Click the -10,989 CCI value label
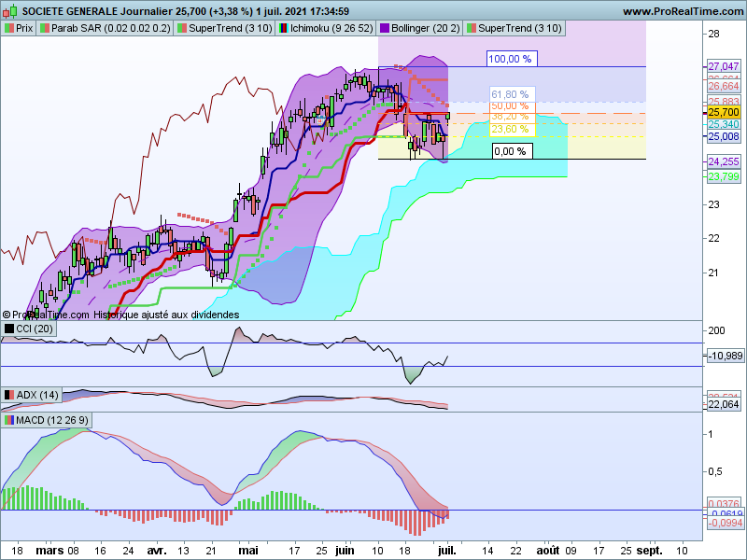This screenshot has width=747, height=560. 725,356
